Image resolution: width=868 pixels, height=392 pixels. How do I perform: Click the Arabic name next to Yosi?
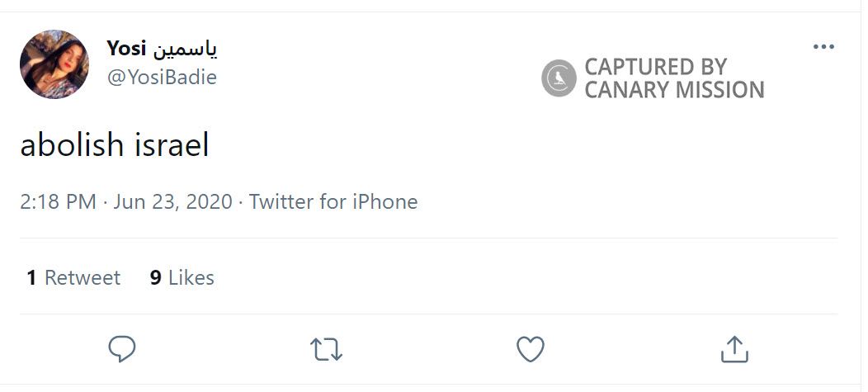(x=184, y=49)
